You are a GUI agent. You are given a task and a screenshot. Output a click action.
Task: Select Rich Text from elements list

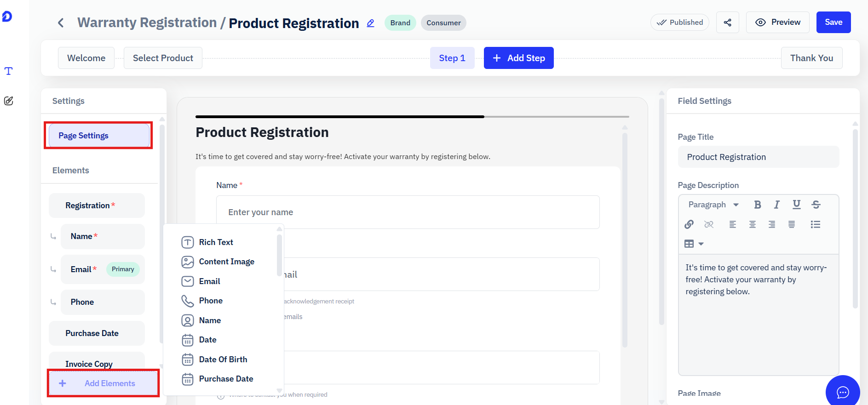216,242
